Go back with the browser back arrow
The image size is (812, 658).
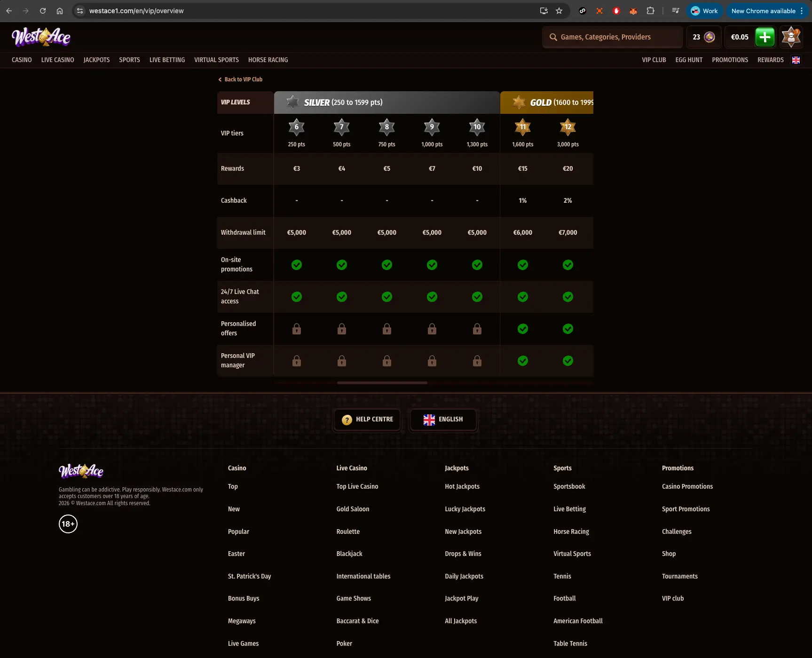pyautogui.click(x=9, y=11)
